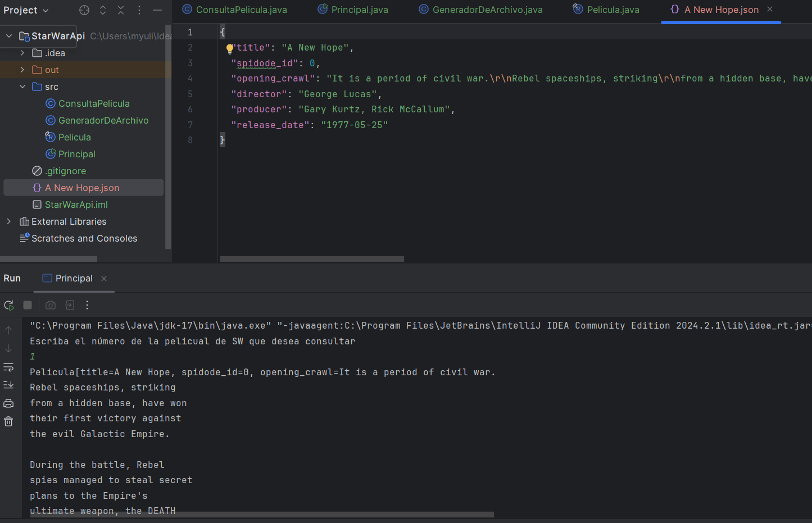
Task: Click line number 8 in the gutter
Action: (190, 140)
